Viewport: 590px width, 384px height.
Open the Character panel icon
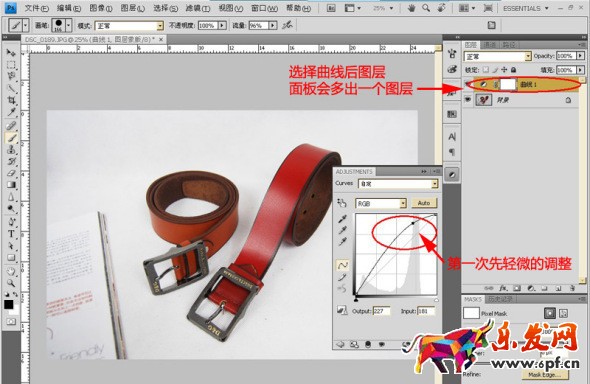point(452,137)
